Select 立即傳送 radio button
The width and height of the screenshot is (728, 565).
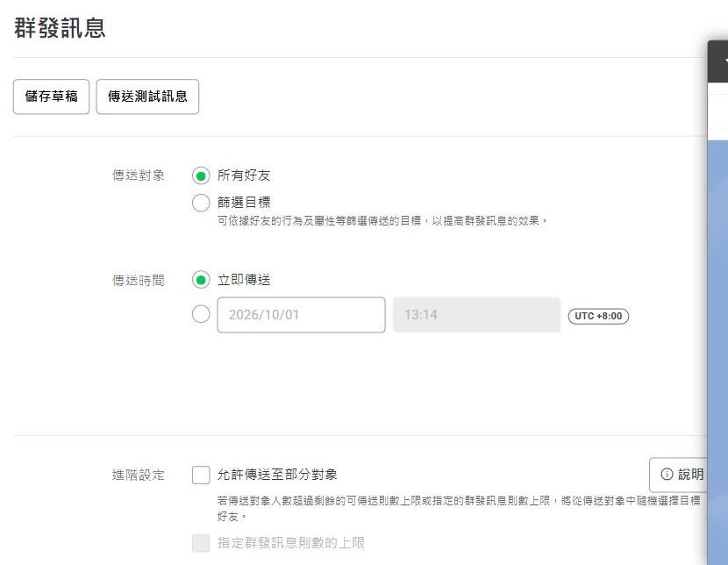[201, 280]
